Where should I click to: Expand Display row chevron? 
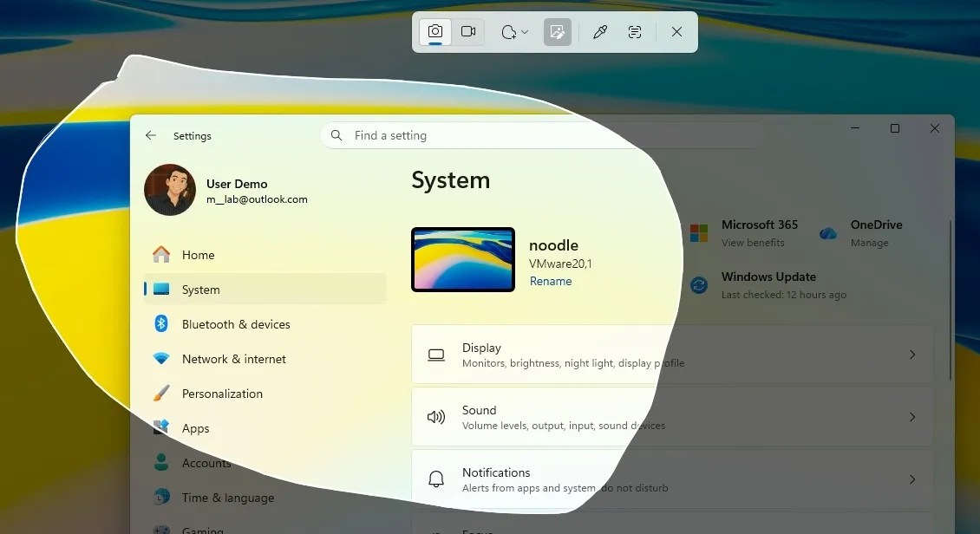coord(912,355)
